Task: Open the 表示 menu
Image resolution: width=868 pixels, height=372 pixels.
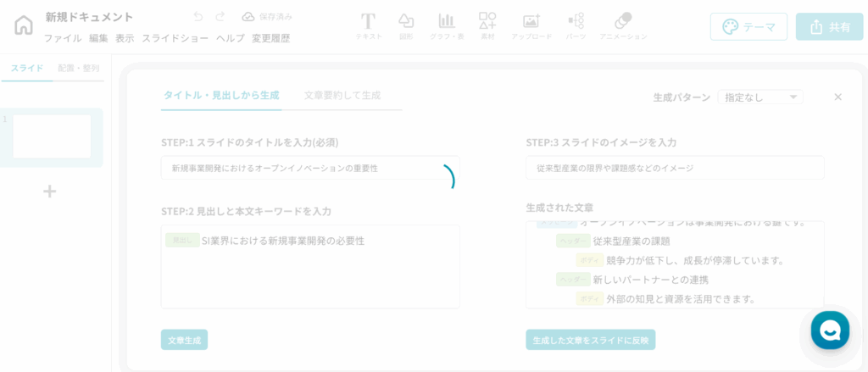Action: pos(125,38)
